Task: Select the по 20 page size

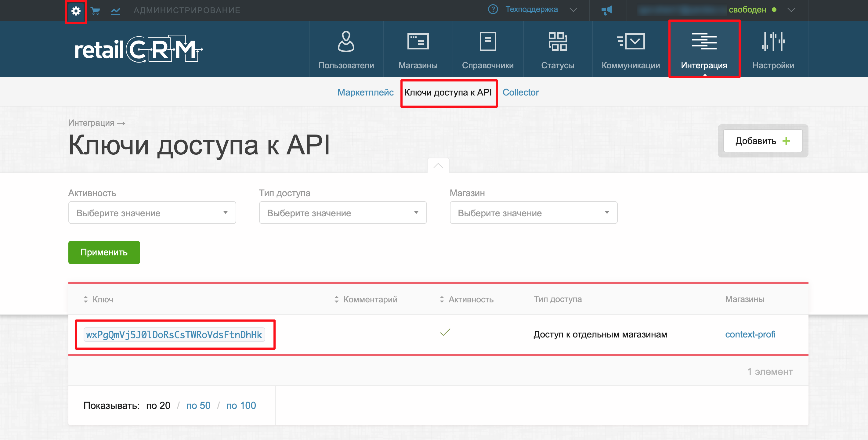Action: tap(158, 405)
